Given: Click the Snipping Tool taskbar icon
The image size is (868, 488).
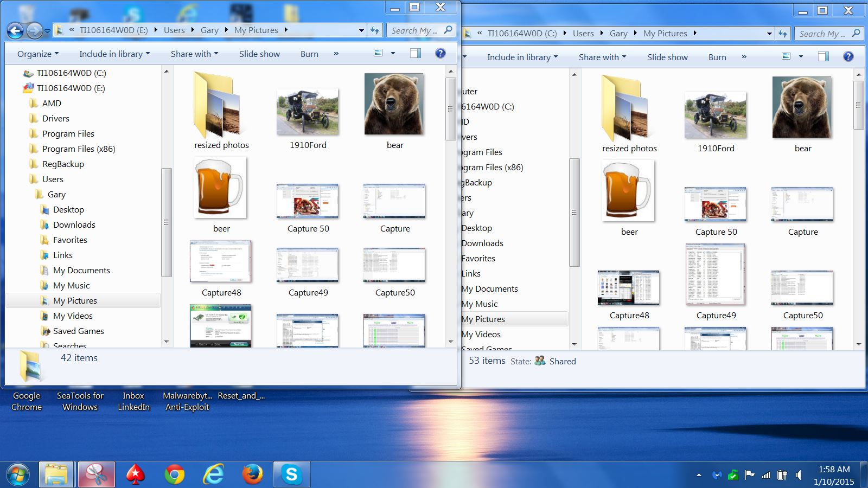Looking at the screenshot, I should (x=97, y=474).
